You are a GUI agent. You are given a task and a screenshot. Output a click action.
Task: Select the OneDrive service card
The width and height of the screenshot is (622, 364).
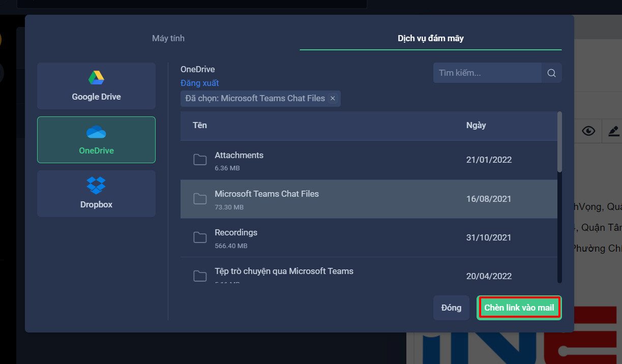[96, 140]
